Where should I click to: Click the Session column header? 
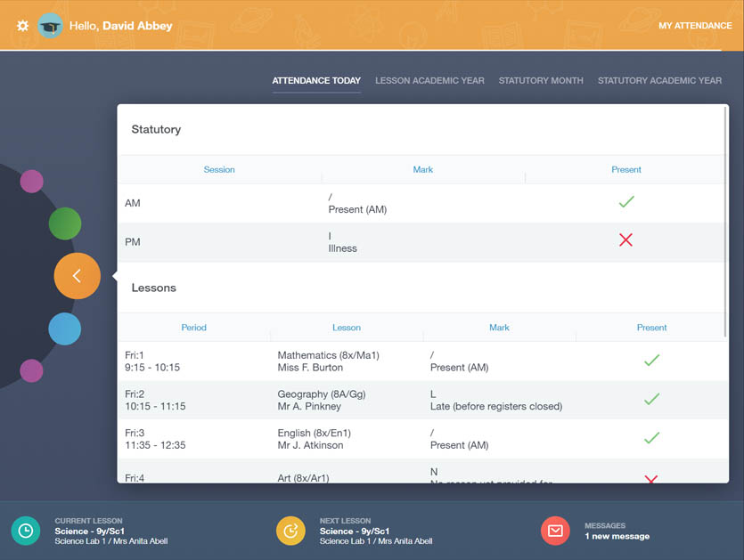coord(219,169)
